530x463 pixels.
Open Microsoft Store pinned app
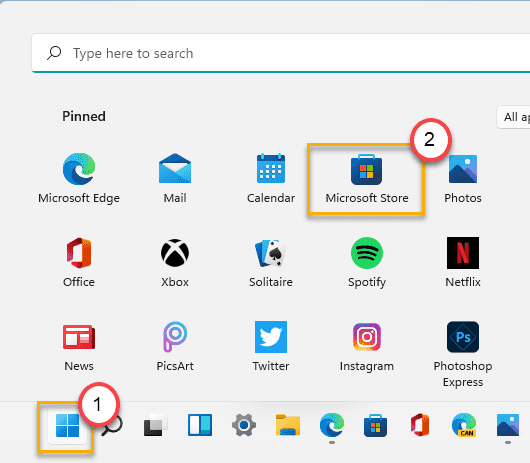(x=367, y=178)
